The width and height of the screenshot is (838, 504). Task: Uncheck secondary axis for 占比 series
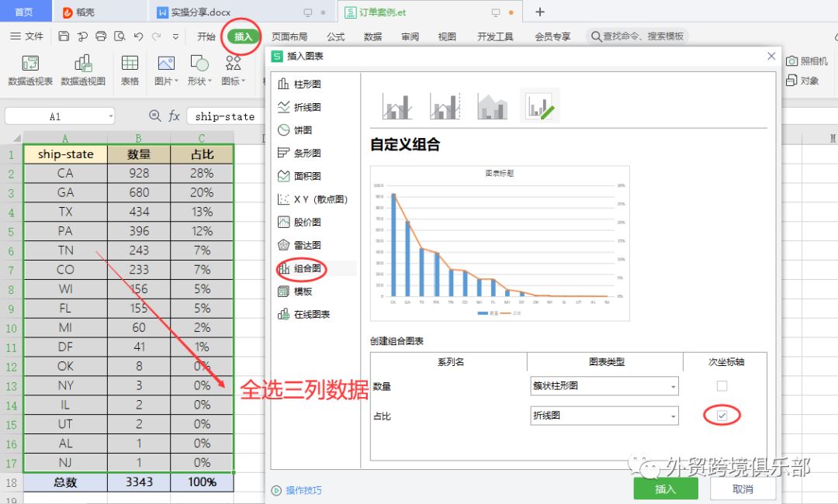click(722, 416)
